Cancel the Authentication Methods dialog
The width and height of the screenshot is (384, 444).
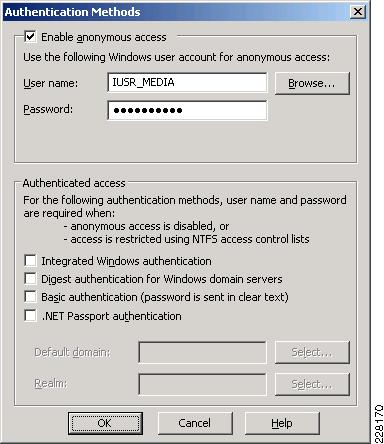[x=195, y=423]
